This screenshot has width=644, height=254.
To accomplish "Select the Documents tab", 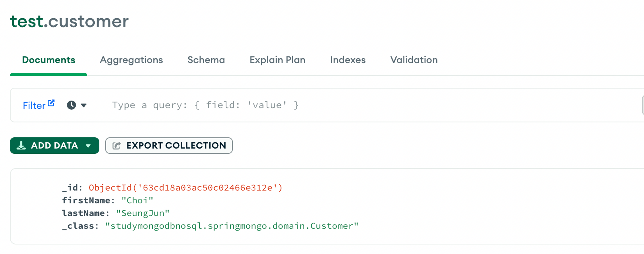I will click(49, 60).
